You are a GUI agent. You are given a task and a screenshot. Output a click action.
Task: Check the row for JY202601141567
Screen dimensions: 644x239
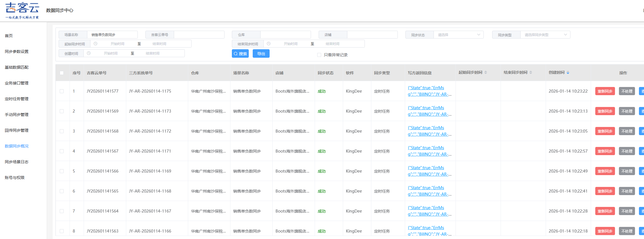click(62, 151)
